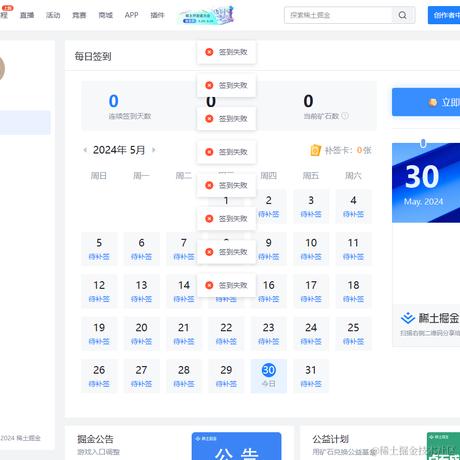
Task: Select day 16 in the calendar
Action: tap(269, 291)
